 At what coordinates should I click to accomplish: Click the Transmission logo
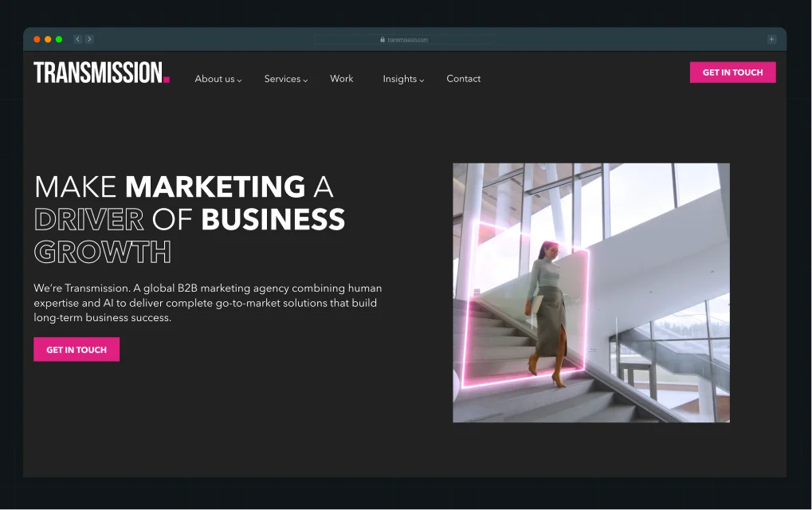[x=101, y=73]
